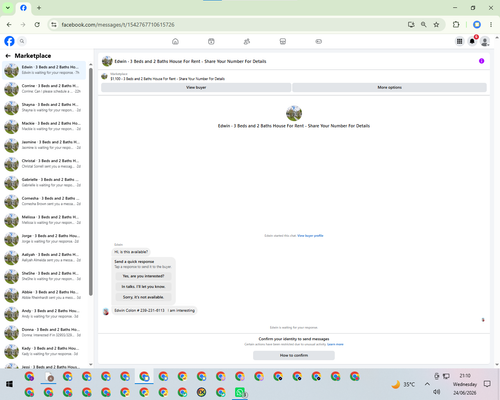Bookmark this page with the star icon

coord(436,25)
